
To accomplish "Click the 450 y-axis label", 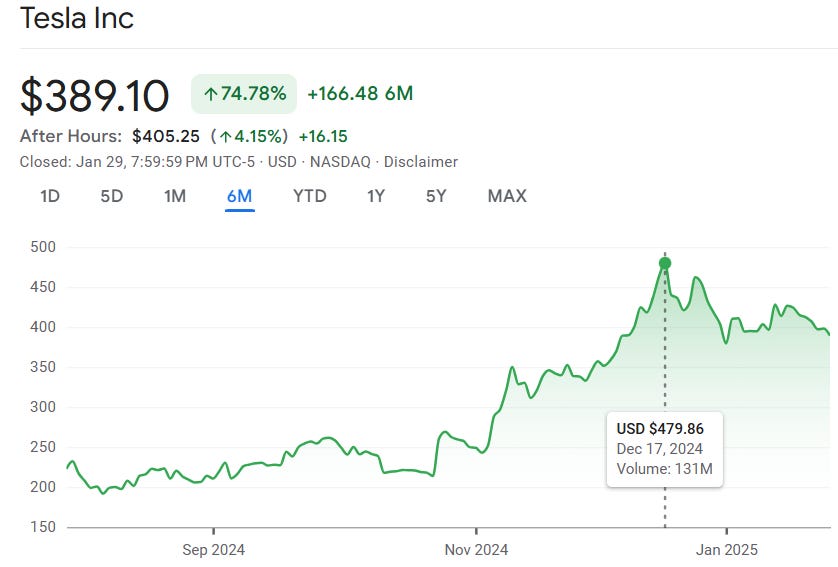I will 43,287.
